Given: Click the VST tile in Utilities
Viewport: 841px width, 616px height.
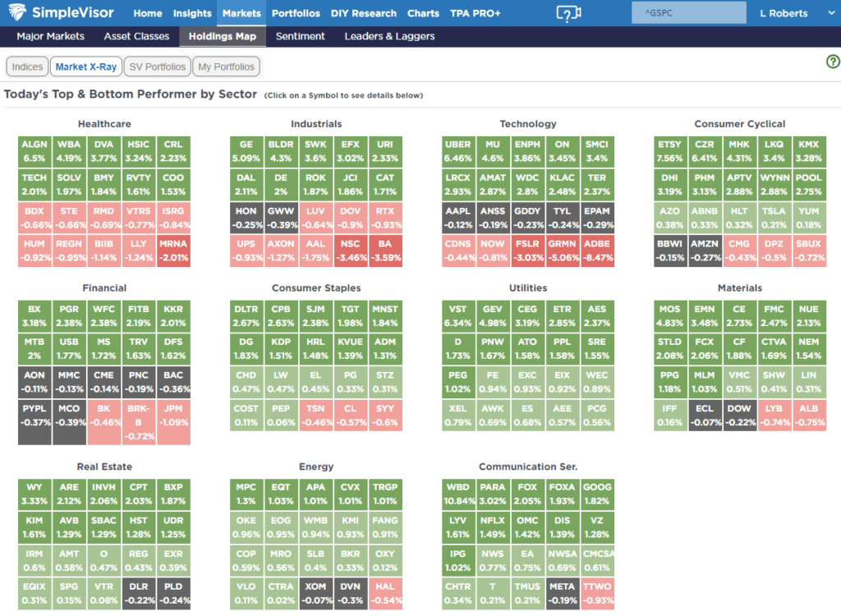Looking at the screenshot, I should pyautogui.click(x=458, y=316).
